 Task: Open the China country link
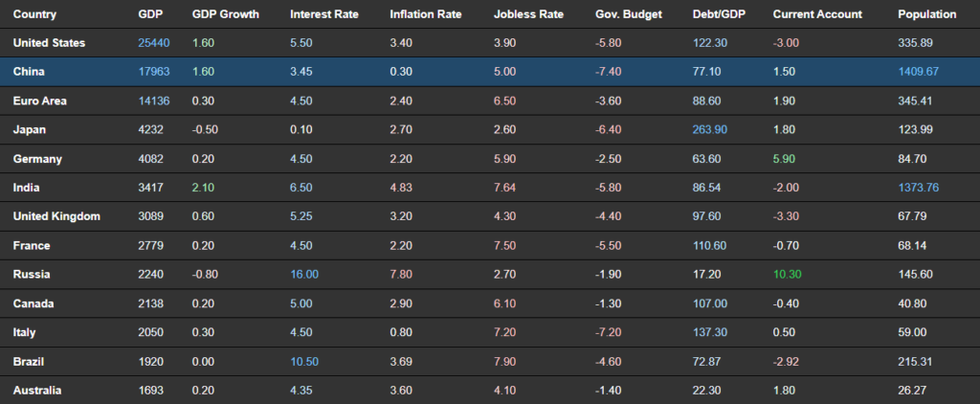[29, 72]
